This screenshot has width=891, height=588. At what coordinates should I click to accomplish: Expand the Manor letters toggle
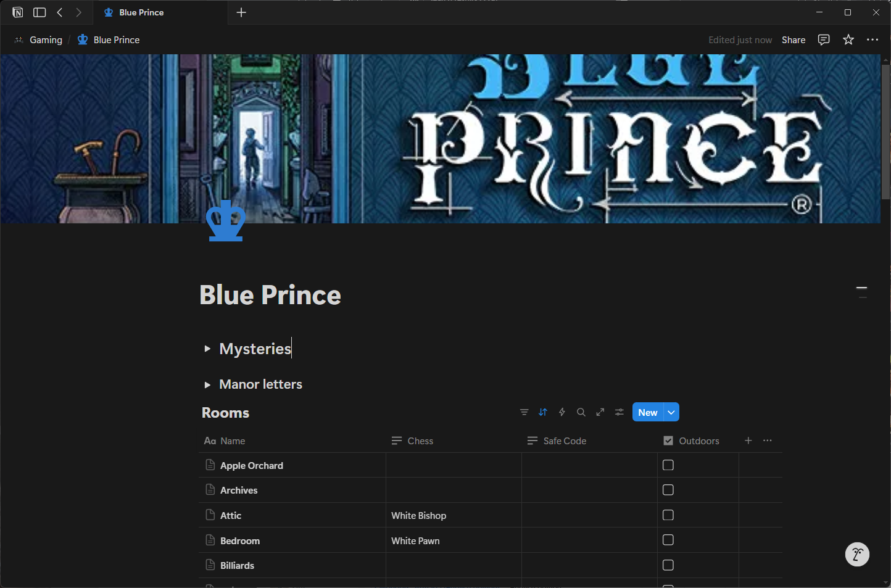(x=207, y=384)
